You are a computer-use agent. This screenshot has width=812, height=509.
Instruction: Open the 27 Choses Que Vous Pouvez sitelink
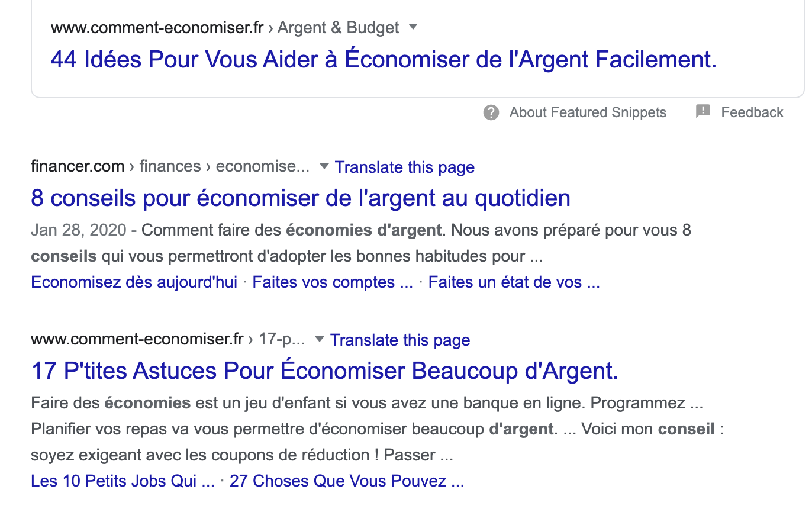coord(346,481)
